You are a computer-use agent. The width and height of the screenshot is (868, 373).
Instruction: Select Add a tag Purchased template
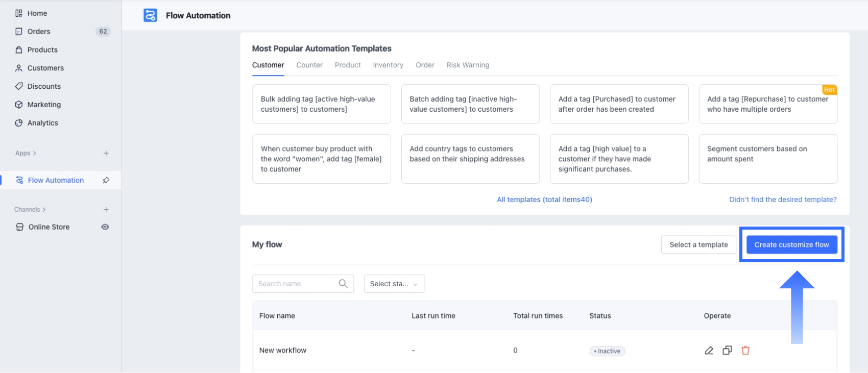[619, 104]
